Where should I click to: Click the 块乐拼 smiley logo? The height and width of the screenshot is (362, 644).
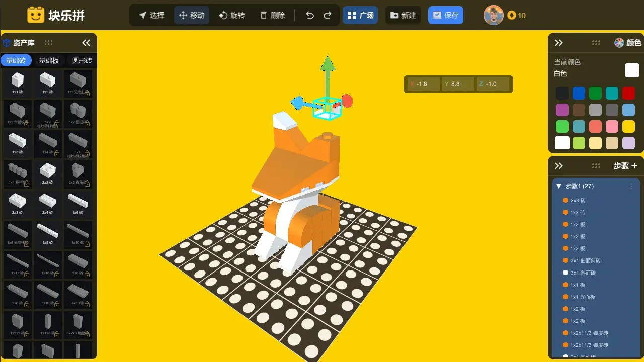(36, 15)
